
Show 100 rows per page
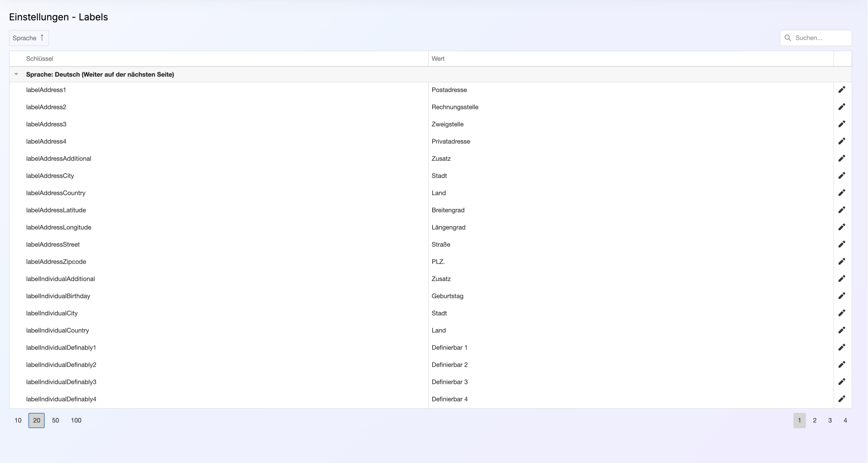76,420
